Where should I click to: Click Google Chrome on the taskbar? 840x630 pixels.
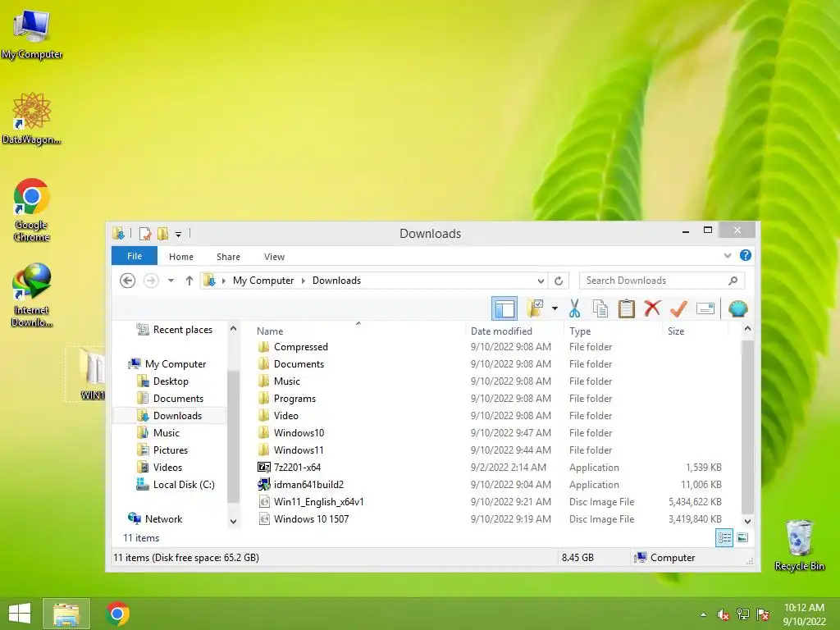click(x=117, y=614)
